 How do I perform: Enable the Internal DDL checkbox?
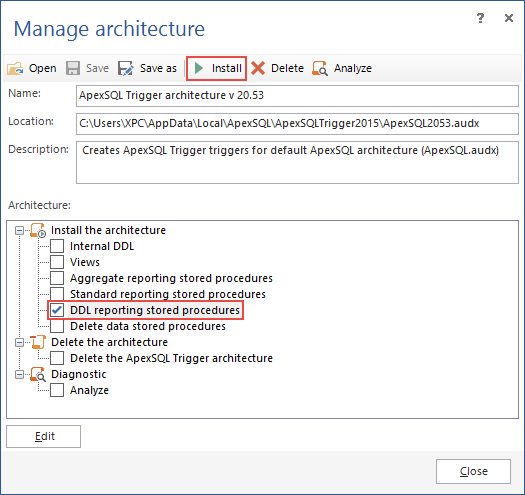click(x=57, y=246)
